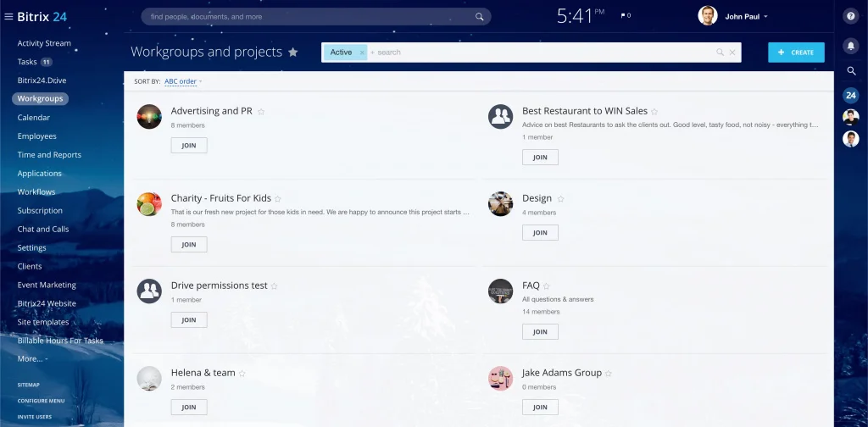Image resolution: width=868 pixels, height=427 pixels.
Task: Click the round Bitrix 24 badge icon
Action: 851,95
